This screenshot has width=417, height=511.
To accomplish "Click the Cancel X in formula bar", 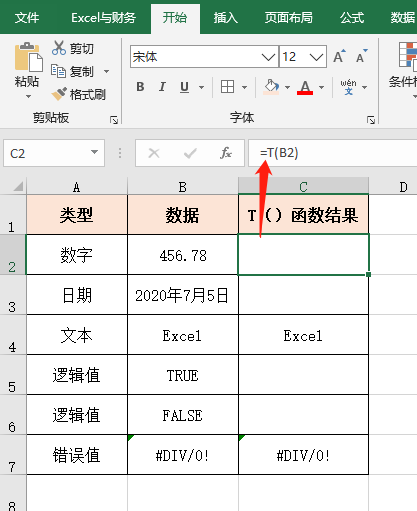I will 154,153.
